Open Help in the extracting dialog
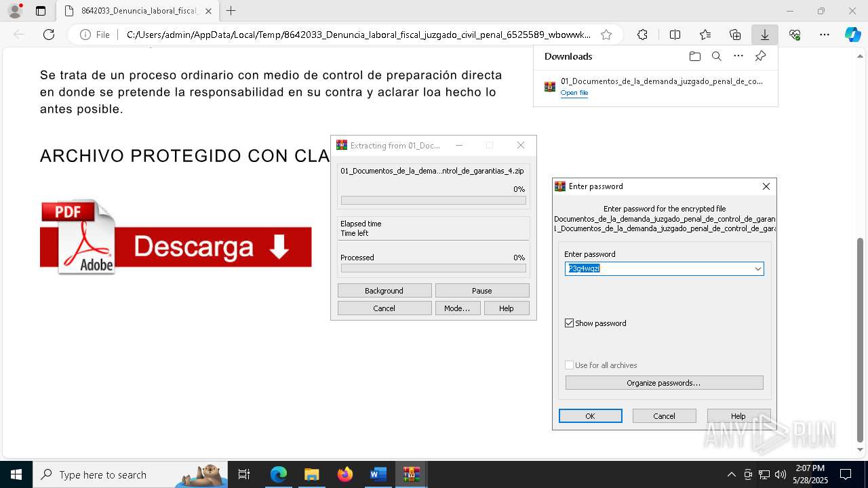The width and height of the screenshot is (868, 488). point(507,308)
